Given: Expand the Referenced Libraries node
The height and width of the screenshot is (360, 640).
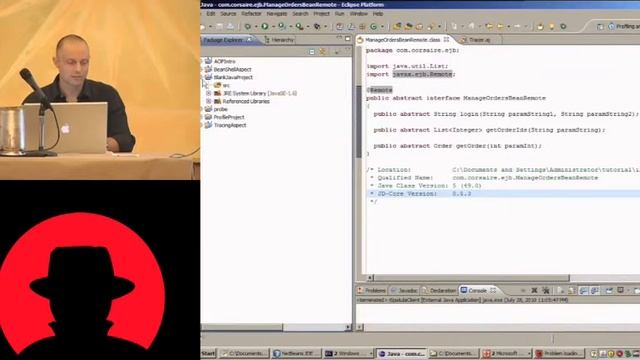Looking at the screenshot, I should 209,101.
